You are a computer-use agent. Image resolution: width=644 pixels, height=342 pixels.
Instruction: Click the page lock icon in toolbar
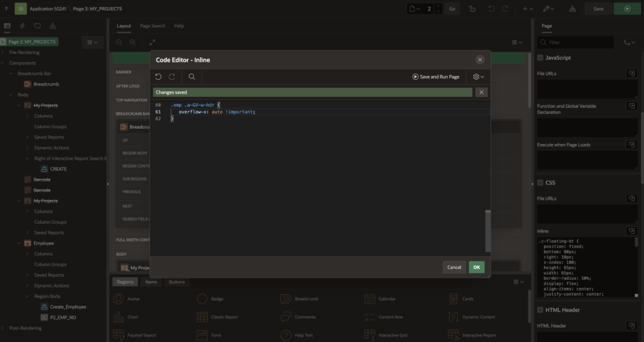(x=472, y=9)
